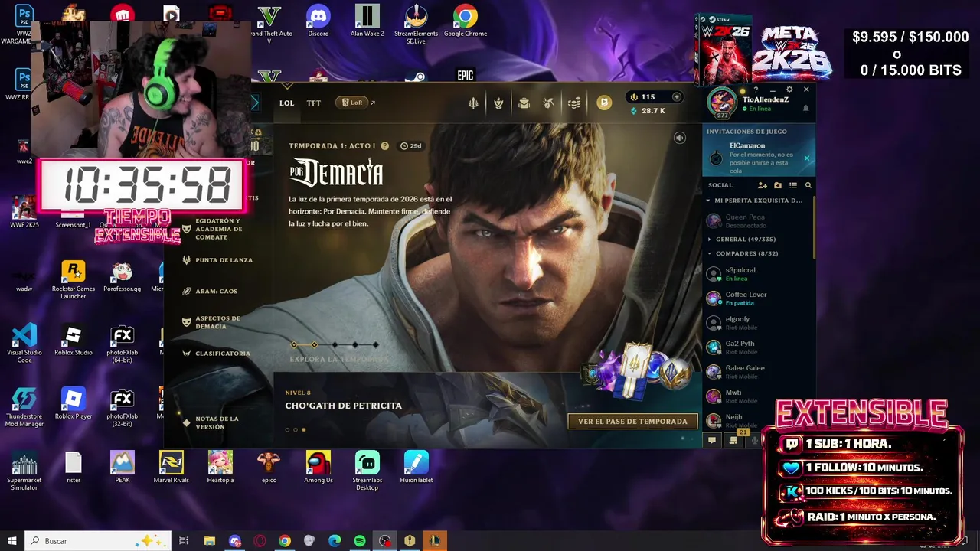The height and width of the screenshot is (551, 980).
Task: Open the Loot crafting icon in header
Action: pyautogui.click(x=498, y=103)
